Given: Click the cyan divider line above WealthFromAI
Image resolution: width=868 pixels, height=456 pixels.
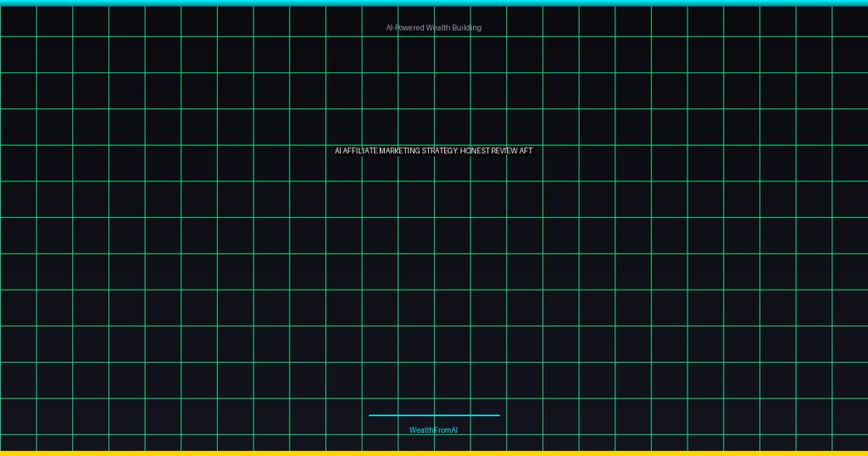Looking at the screenshot, I should [434, 415].
